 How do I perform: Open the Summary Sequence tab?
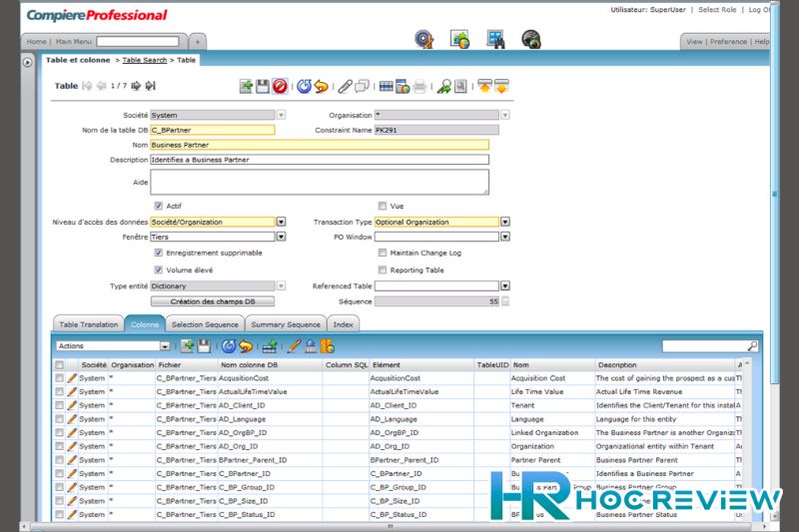[x=286, y=324]
